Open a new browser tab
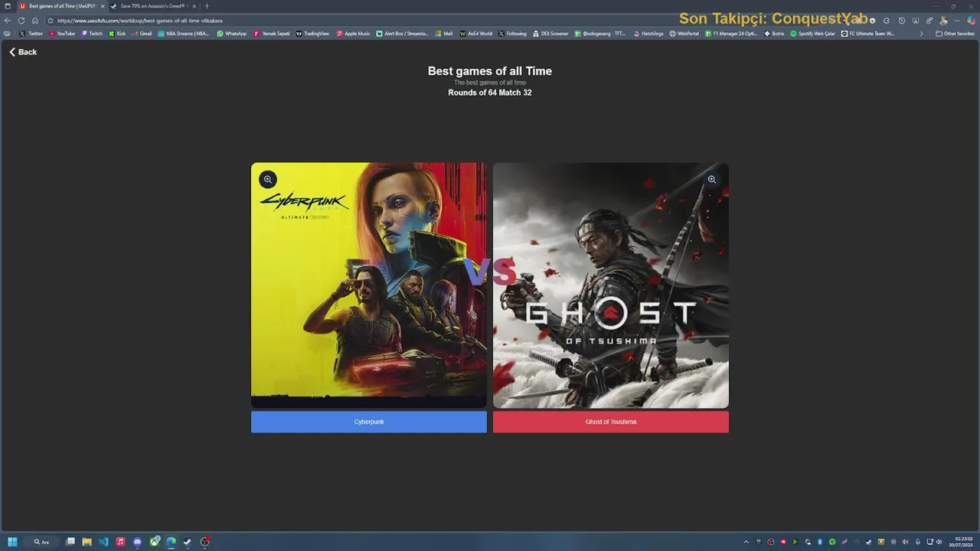The width and height of the screenshot is (980, 551). coord(207,6)
